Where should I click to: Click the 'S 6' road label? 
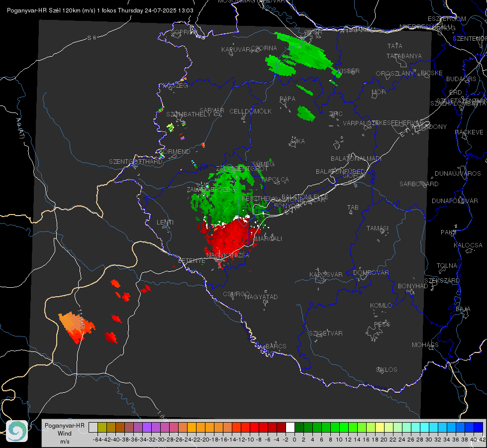point(92,38)
